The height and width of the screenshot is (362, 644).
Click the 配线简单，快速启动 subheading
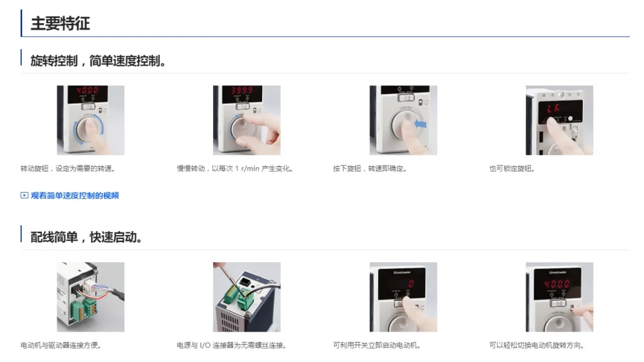[x=86, y=237]
